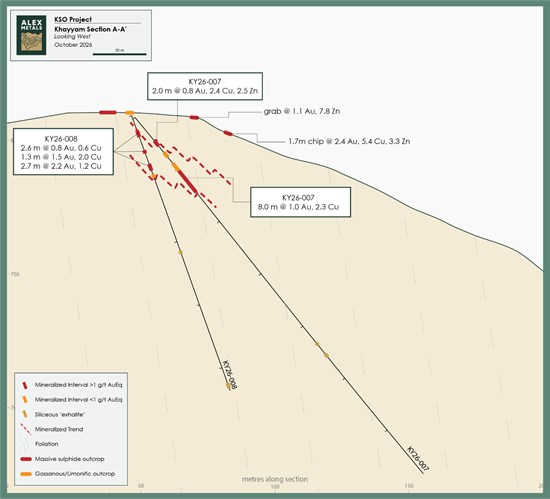Click the 20 m scale bar
This screenshot has height=499, width=550.
pos(120,54)
